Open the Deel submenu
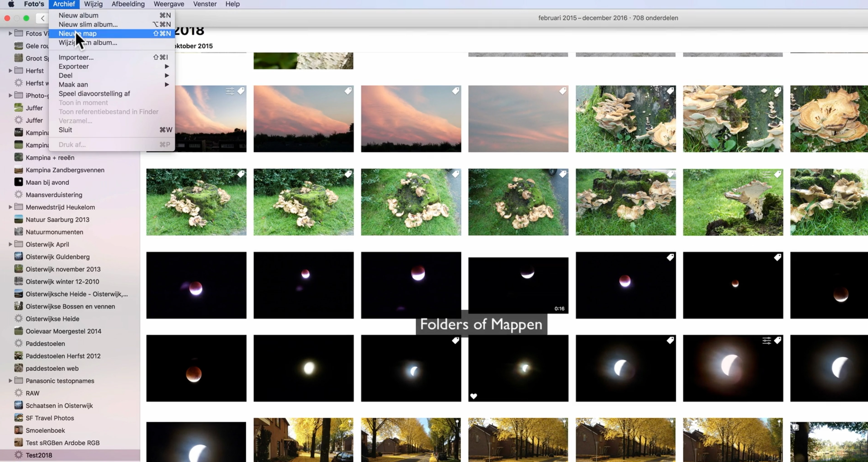This screenshot has width=868, height=462. (112, 76)
